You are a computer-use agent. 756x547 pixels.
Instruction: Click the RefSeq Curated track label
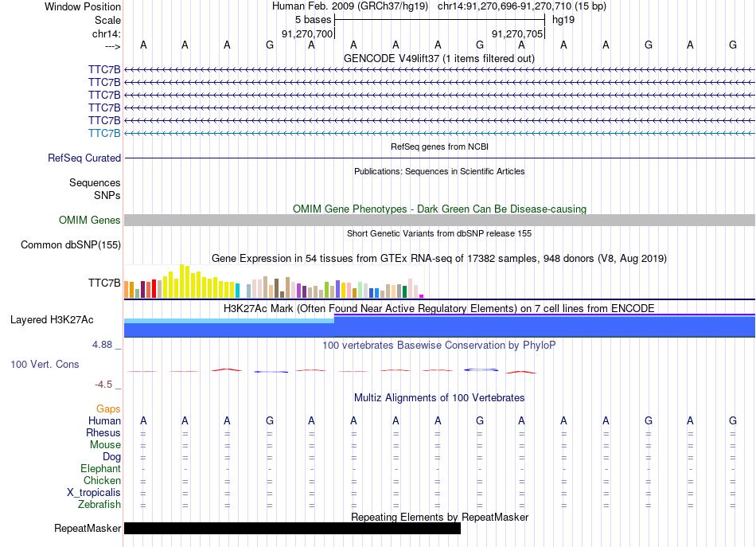84,158
